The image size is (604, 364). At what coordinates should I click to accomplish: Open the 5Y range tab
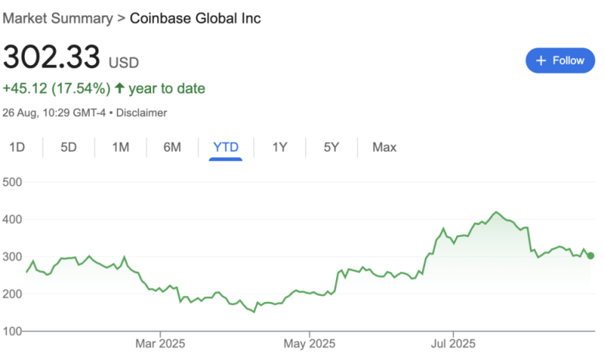pyautogui.click(x=331, y=147)
